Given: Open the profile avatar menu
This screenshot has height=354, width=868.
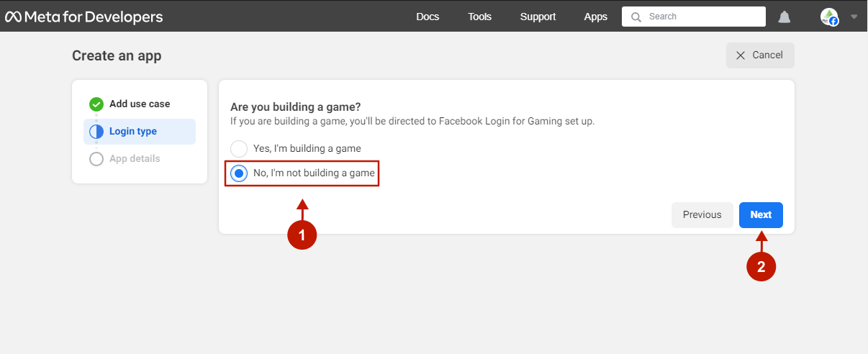Looking at the screenshot, I should [829, 17].
